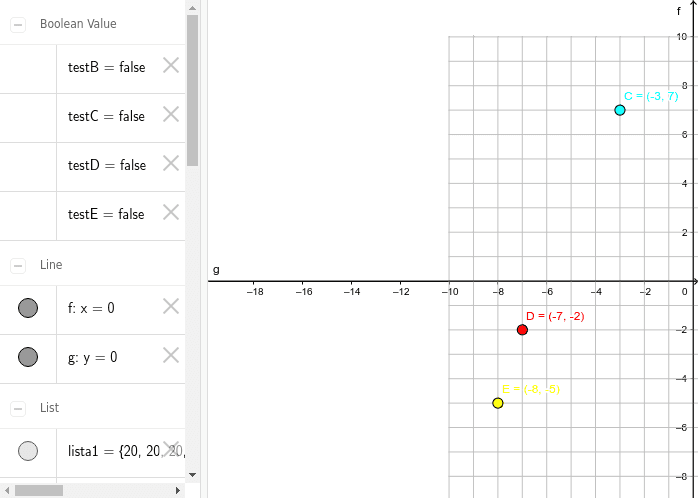Click the cyan point C on graph
The width and height of the screenshot is (700, 500).
(x=620, y=110)
